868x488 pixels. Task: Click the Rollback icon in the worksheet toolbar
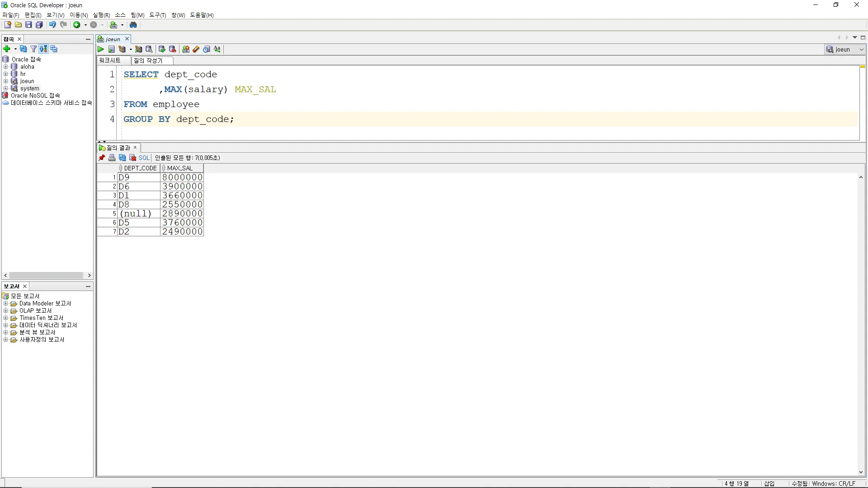point(172,49)
